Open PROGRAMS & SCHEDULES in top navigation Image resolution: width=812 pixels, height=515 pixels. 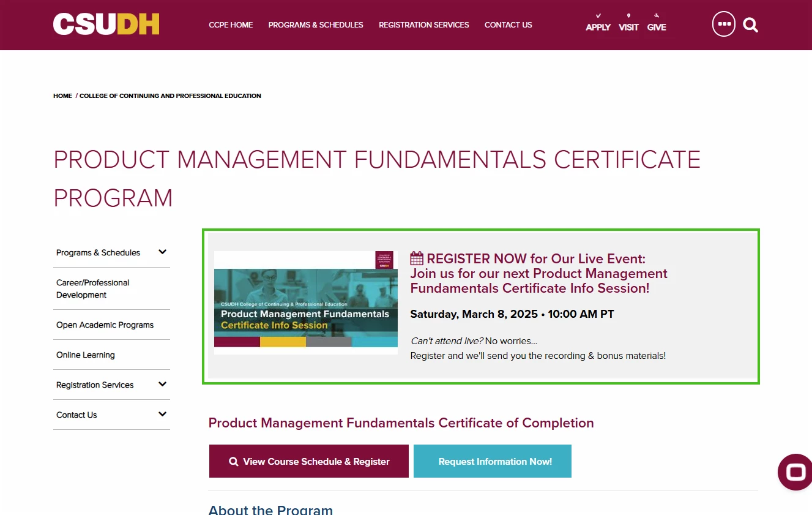point(316,25)
